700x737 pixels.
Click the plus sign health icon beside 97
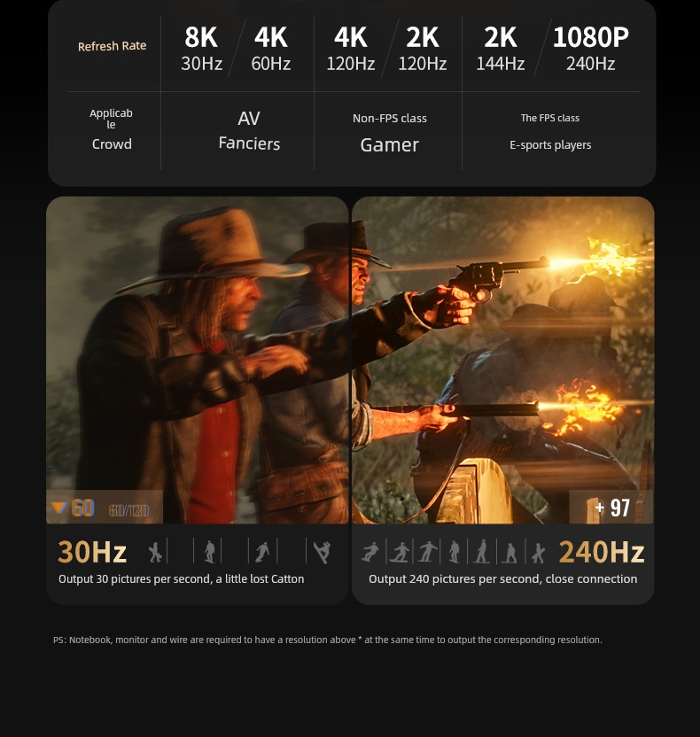pos(599,508)
